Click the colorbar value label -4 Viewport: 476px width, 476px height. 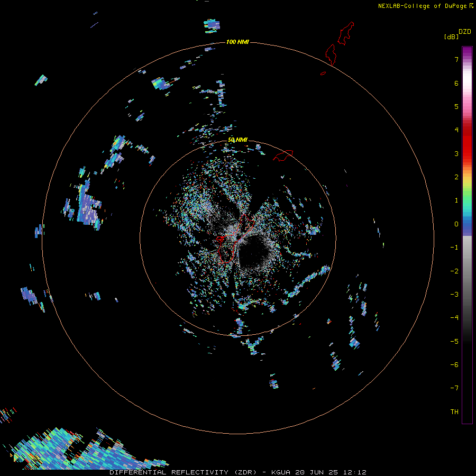(x=454, y=318)
